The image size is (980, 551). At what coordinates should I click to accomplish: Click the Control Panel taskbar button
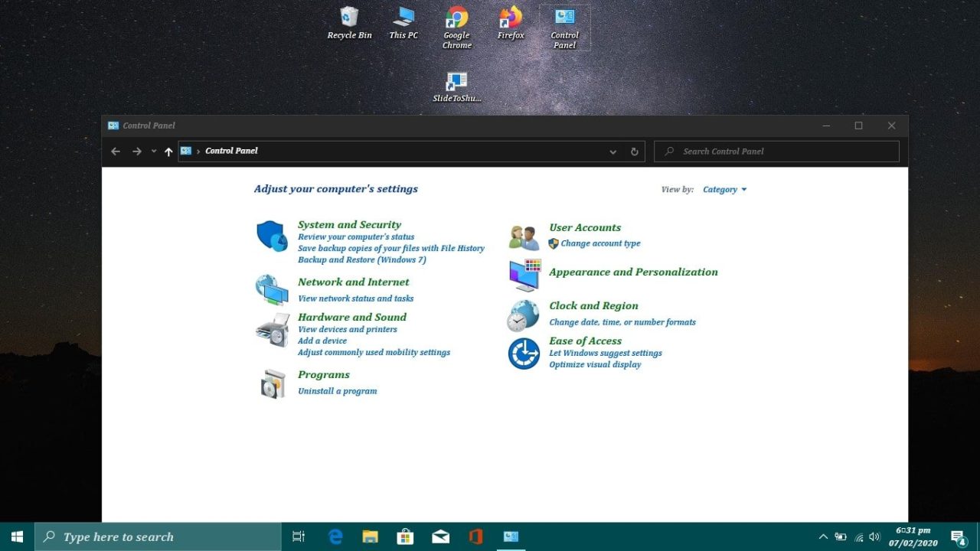click(511, 536)
